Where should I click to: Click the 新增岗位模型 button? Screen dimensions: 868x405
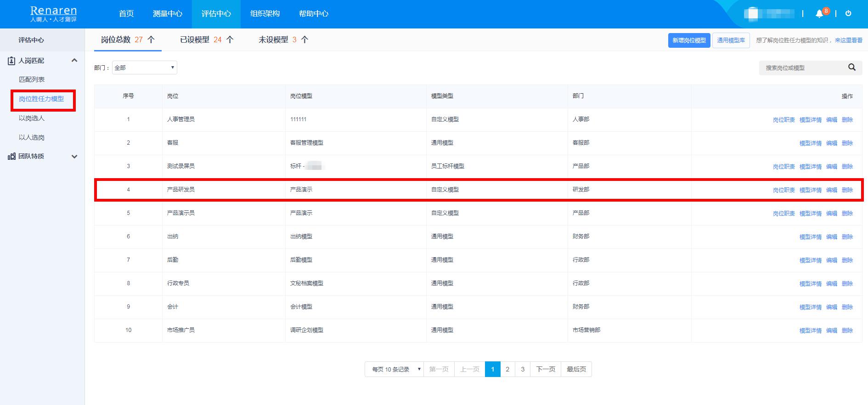click(689, 40)
